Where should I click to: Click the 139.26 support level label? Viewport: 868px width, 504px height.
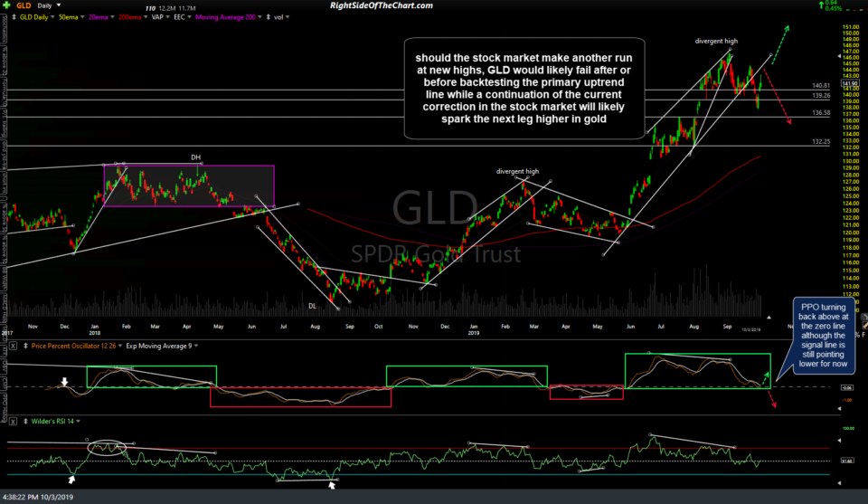(821, 96)
